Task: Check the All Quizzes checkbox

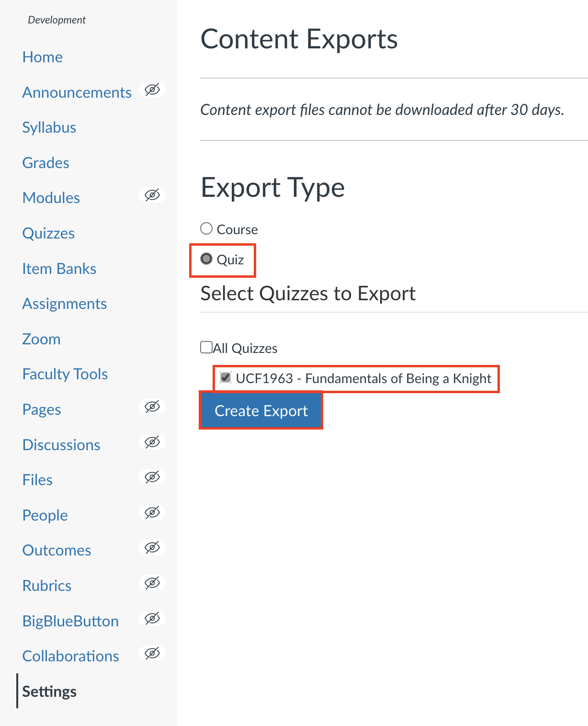Action: click(206, 347)
